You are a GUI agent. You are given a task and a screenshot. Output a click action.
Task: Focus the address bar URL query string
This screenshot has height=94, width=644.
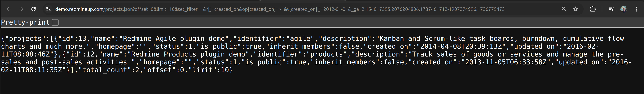300,9
